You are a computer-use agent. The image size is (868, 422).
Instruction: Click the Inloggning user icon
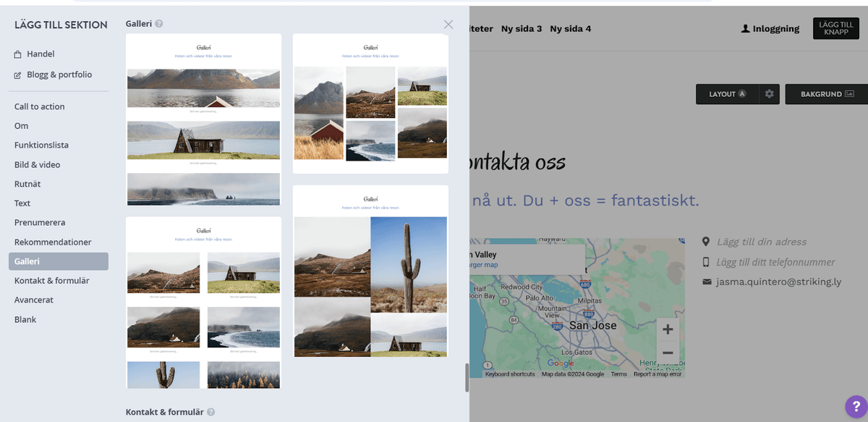(746, 29)
